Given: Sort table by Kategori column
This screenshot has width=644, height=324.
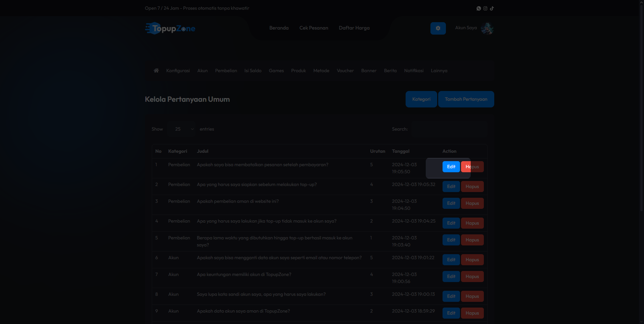Looking at the screenshot, I should click(x=178, y=151).
